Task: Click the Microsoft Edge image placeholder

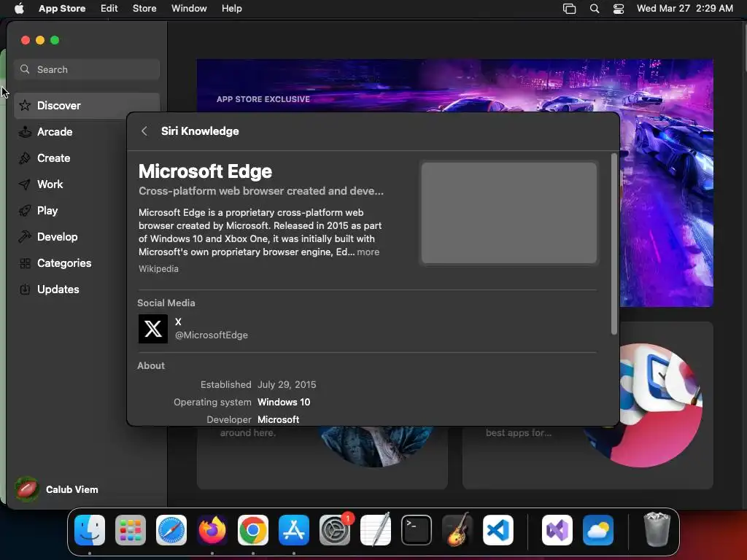Action: point(508,213)
